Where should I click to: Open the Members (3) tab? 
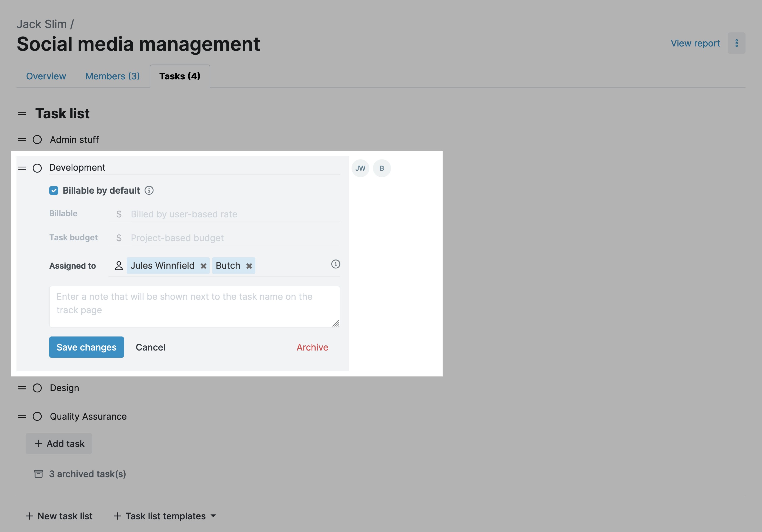click(x=112, y=76)
